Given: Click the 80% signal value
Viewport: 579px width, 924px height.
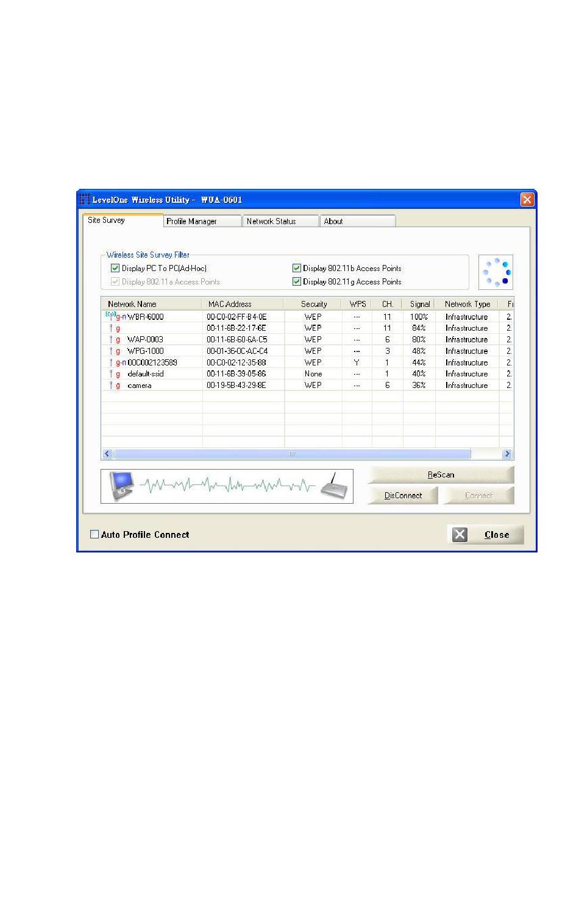Looking at the screenshot, I should coord(419,339).
